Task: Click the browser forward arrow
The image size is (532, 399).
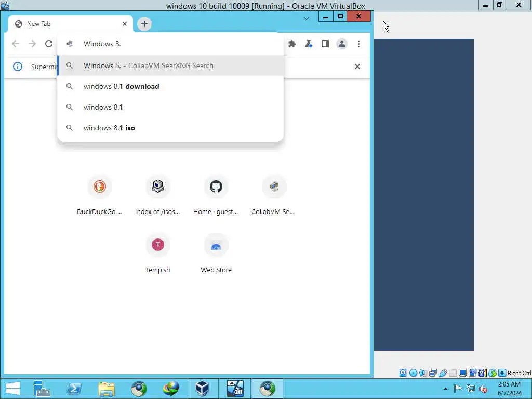Action: pos(32,44)
